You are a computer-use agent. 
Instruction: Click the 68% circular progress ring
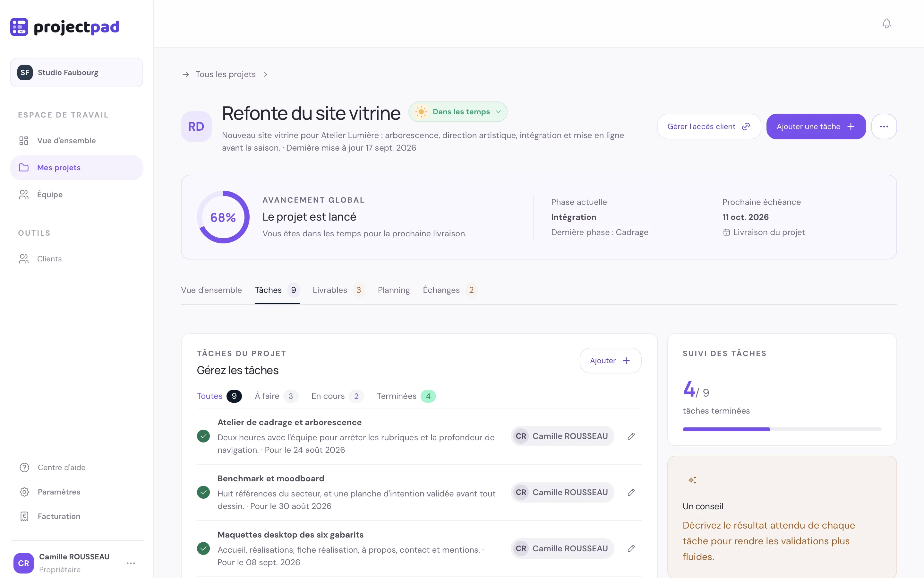pos(223,217)
